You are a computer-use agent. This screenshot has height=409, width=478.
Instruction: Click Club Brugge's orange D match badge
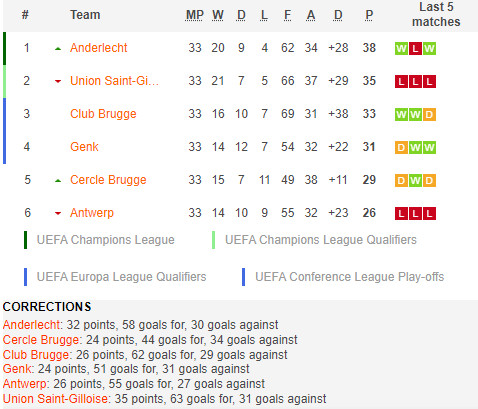(429, 115)
